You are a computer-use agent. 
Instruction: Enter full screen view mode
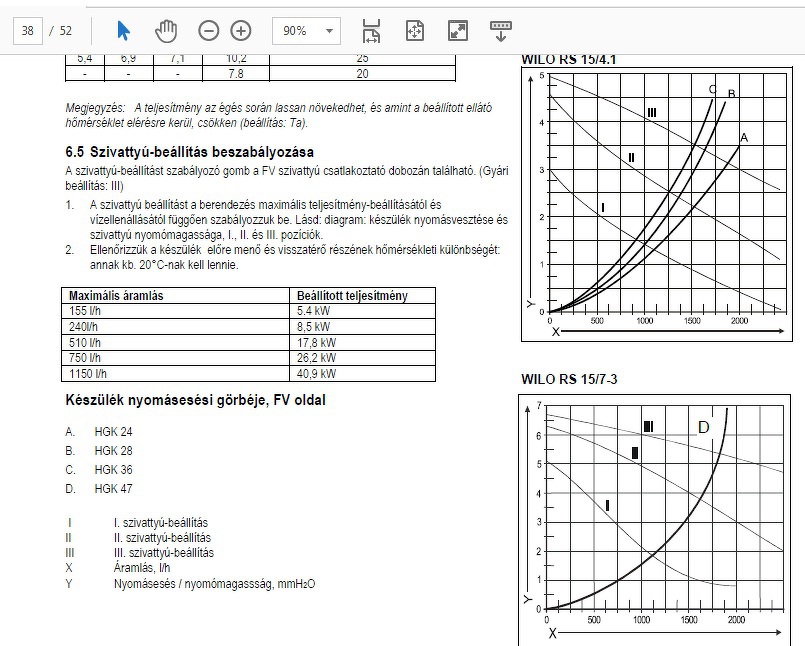[x=458, y=31]
